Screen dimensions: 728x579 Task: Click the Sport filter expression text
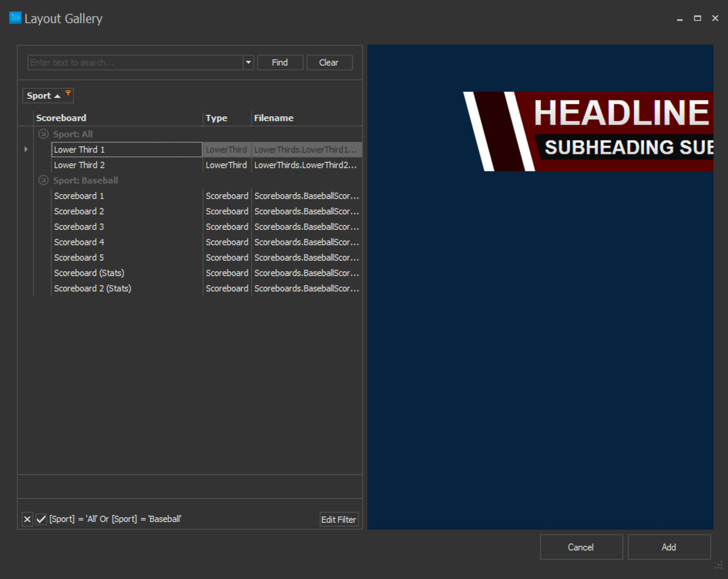coord(115,519)
